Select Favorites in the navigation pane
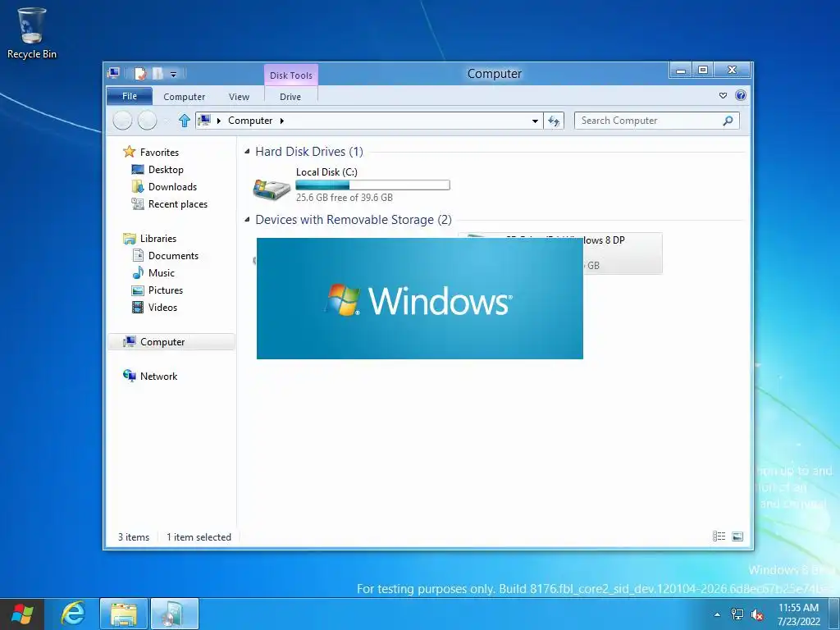Viewport: 840px width, 630px height. 159,152
